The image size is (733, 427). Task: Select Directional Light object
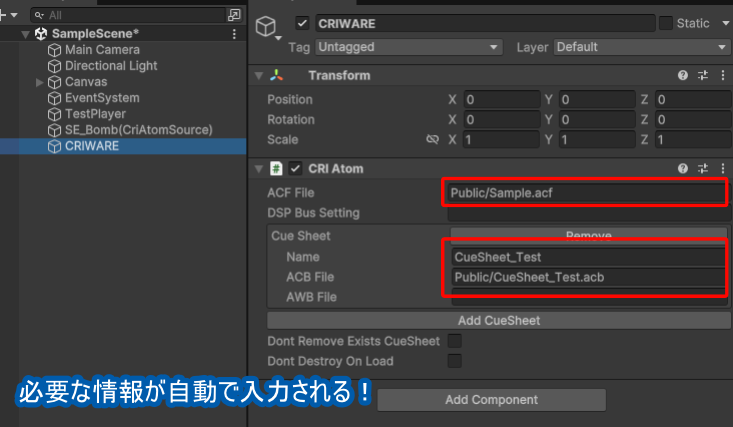click(x=111, y=65)
